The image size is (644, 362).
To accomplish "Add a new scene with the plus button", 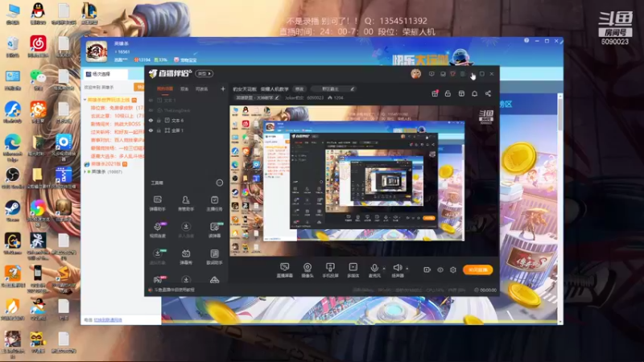I will click(x=223, y=88).
